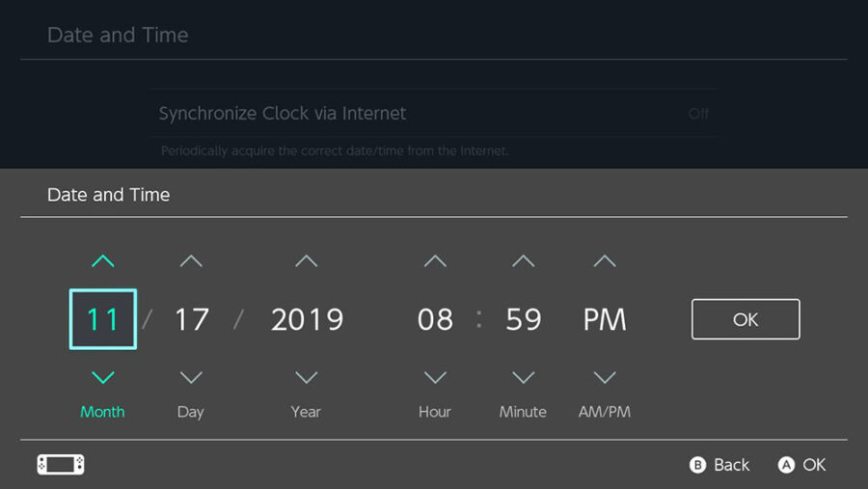Raise the Minute value by one
This screenshot has width=868, height=489.
(x=523, y=261)
